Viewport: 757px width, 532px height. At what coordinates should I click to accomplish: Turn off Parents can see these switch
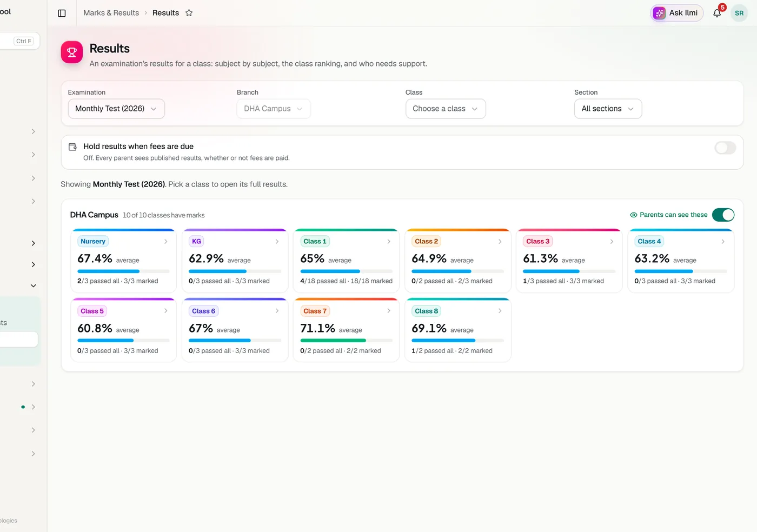723,215
